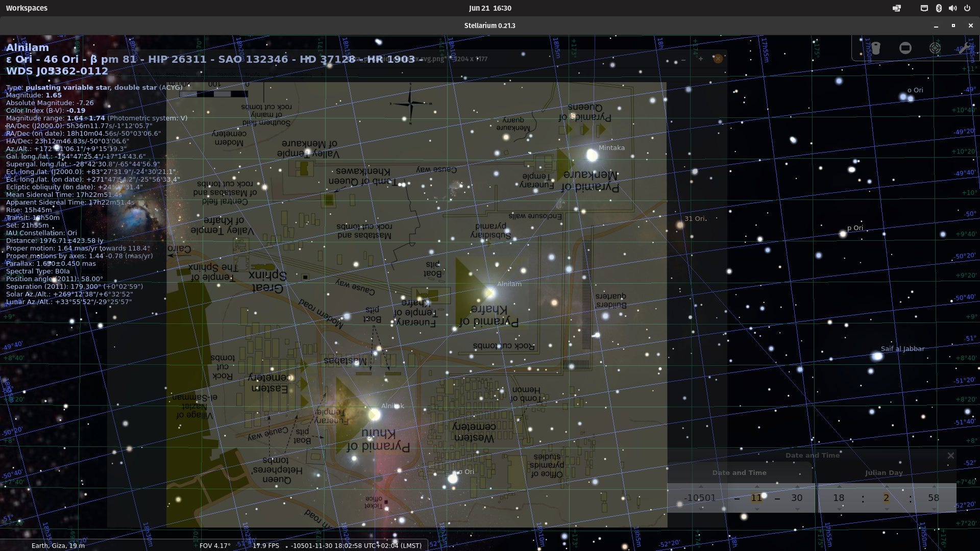
Task: Decrease the minute 2 with down arrow
Action: [x=886, y=509]
